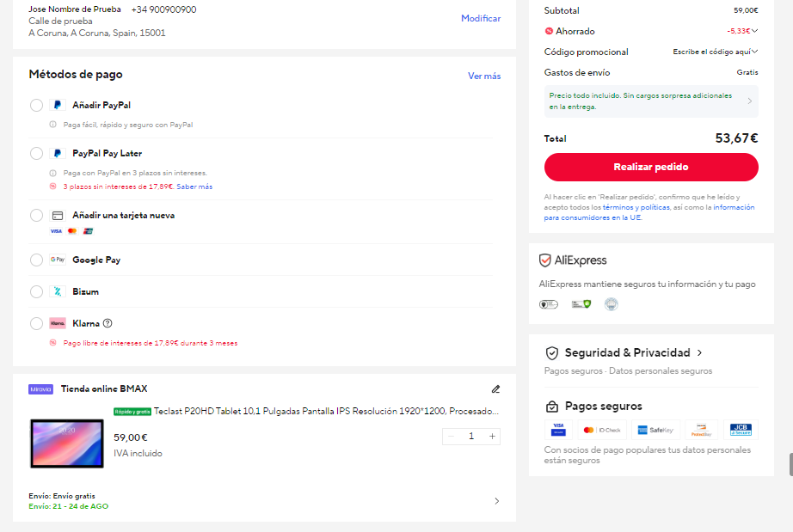
Task: Click the pencil edit icon for BMAX store
Action: (x=495, y=389)
